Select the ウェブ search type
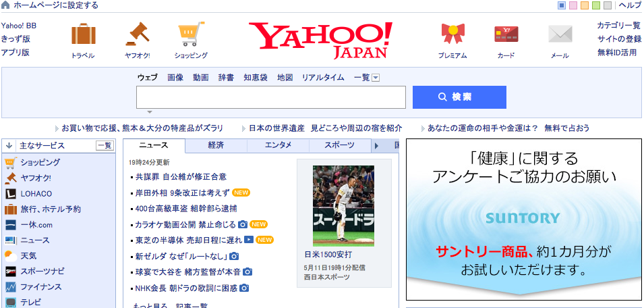Image resolution: width=644 pixels, height=308 pixels. [148, 77]
